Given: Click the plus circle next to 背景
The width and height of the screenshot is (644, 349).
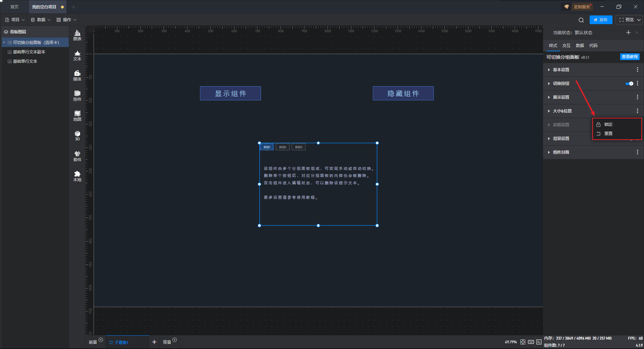Looking at the screenshot, I should tap(174, 340).
